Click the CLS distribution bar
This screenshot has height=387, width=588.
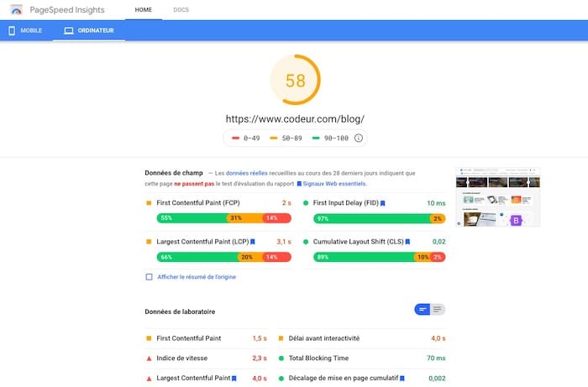pos(380,257)
